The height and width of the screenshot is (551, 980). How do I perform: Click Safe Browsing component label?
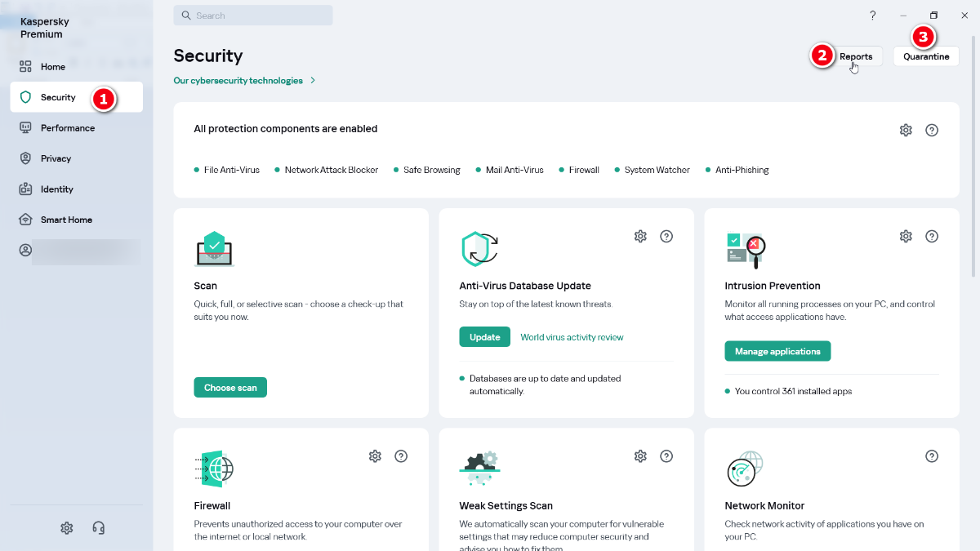(x=432, y=170)
